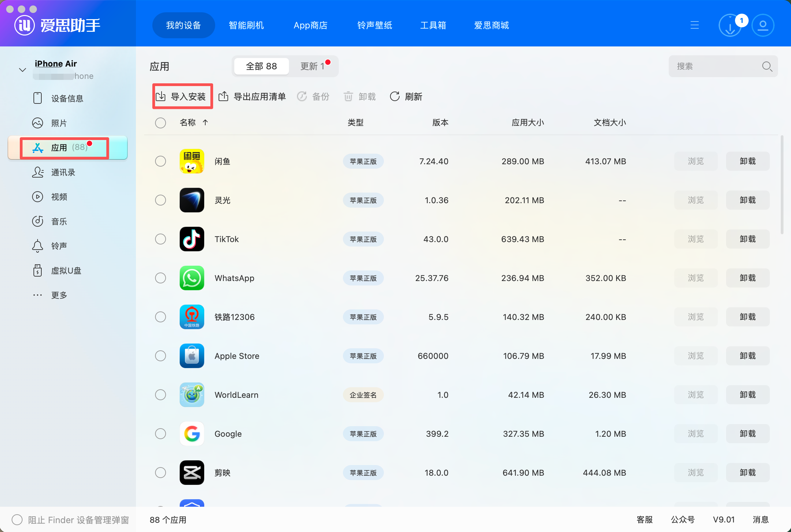Image resolution: width=791 pixels, height=532 pixels.
Task: Click Import Install (导入安装) button
Action: click(x=182, y=97)
